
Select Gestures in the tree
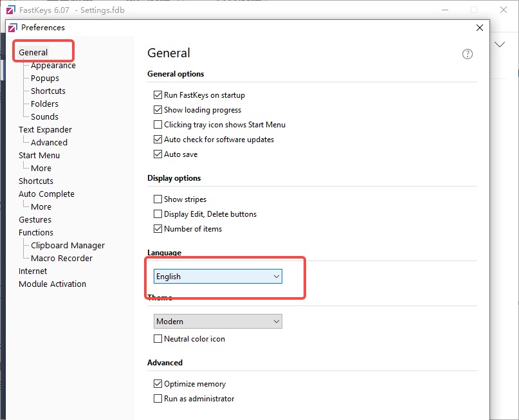tap(35, 220)
